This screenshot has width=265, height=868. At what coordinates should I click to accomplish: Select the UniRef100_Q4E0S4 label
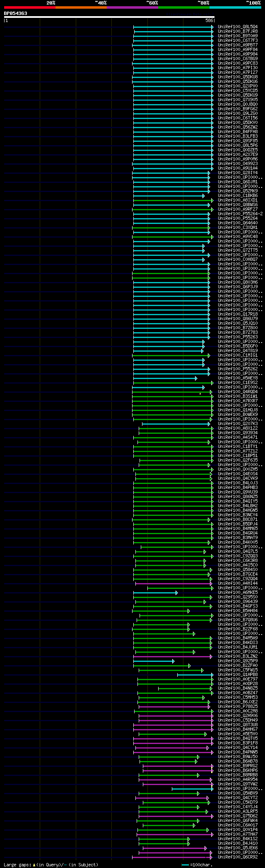click(238, 474)
